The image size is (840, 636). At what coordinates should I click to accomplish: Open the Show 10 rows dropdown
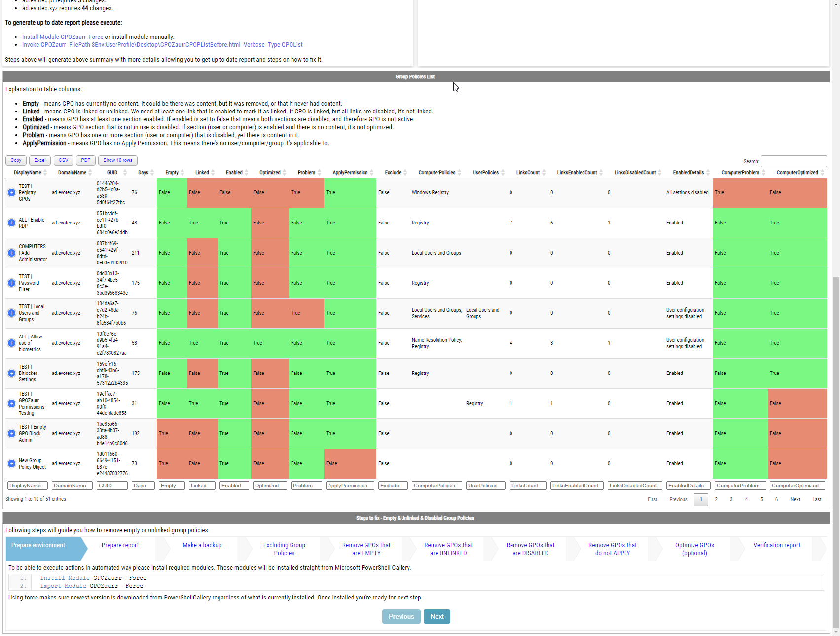point(117,160)
